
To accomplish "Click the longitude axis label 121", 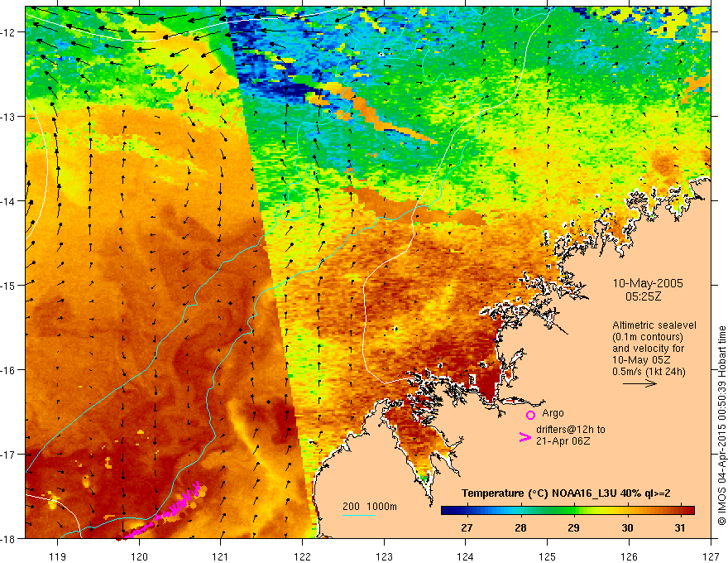I will [221, 556].
